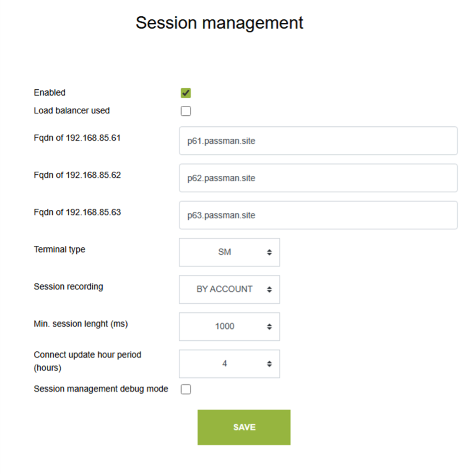This screenshot has width=471, height=476.
Task: Open the Terminal type dropdown showing SM
Action: click(x=229, y=252)
